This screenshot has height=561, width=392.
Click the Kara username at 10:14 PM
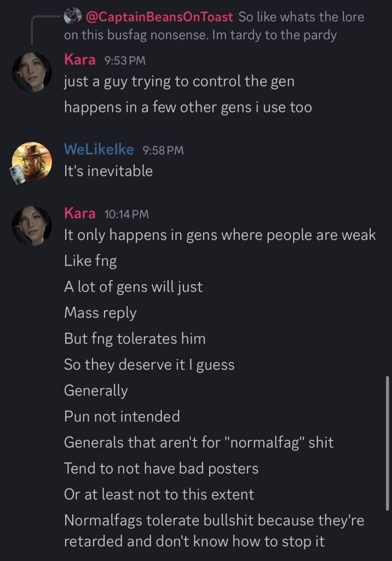point(80,213)
